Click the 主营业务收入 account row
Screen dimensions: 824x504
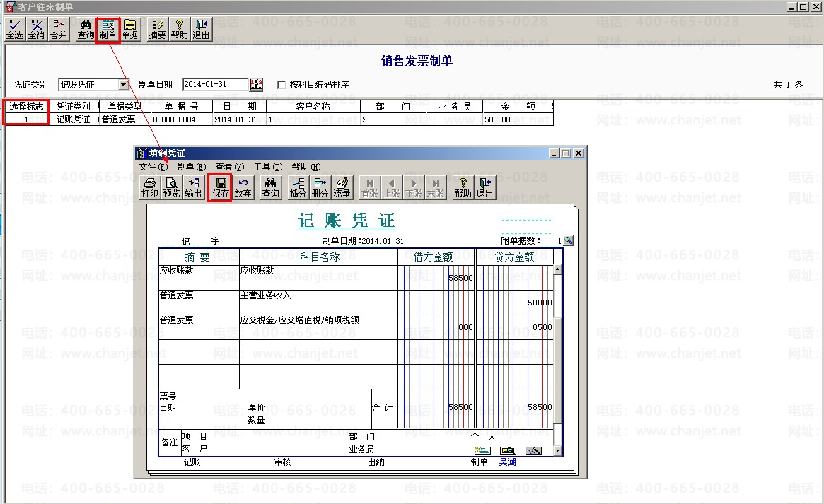click(318, 303)
